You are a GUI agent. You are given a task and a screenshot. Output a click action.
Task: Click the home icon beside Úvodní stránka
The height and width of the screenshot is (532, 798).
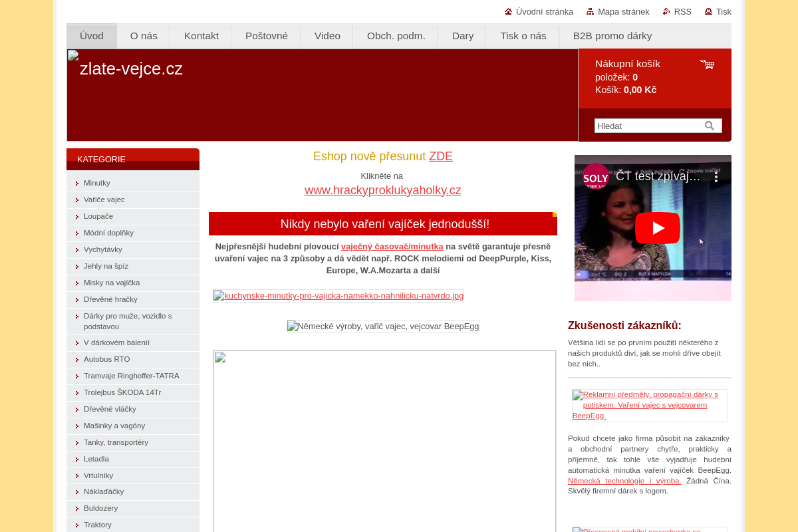click(509, 11)
